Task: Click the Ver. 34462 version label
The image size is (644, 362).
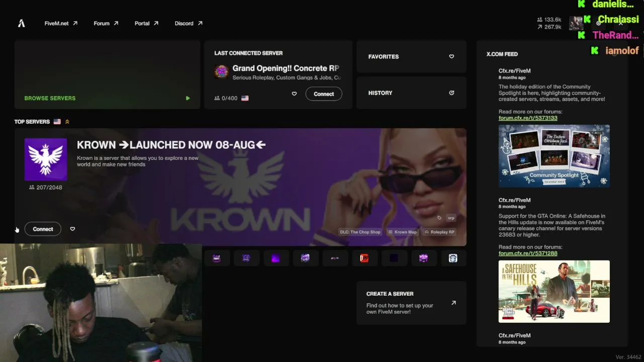Action: 628,357
